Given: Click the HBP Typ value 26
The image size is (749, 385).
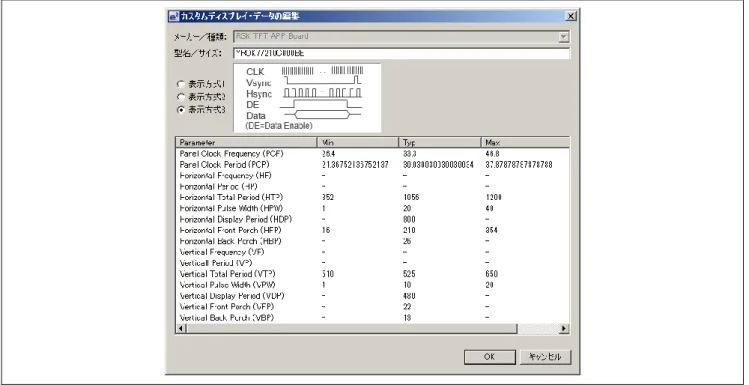Looking at the screenshot, I should pyautogui.click(x=407, y=241).
